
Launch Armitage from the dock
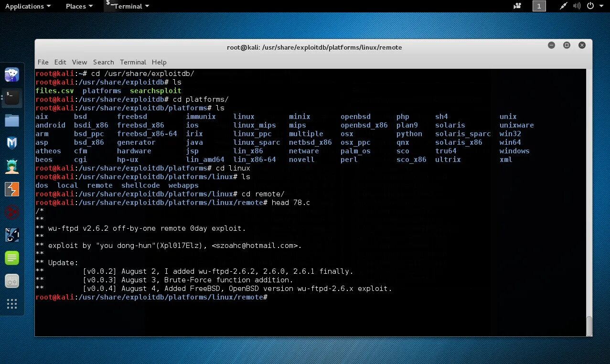[12, 166]
